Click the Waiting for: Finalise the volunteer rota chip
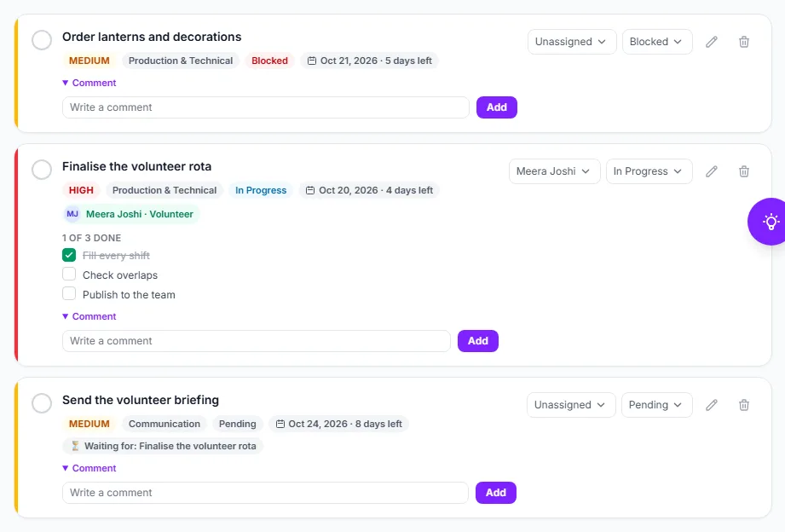The height and width of the screenshot is (532, 785). point(163,446)
